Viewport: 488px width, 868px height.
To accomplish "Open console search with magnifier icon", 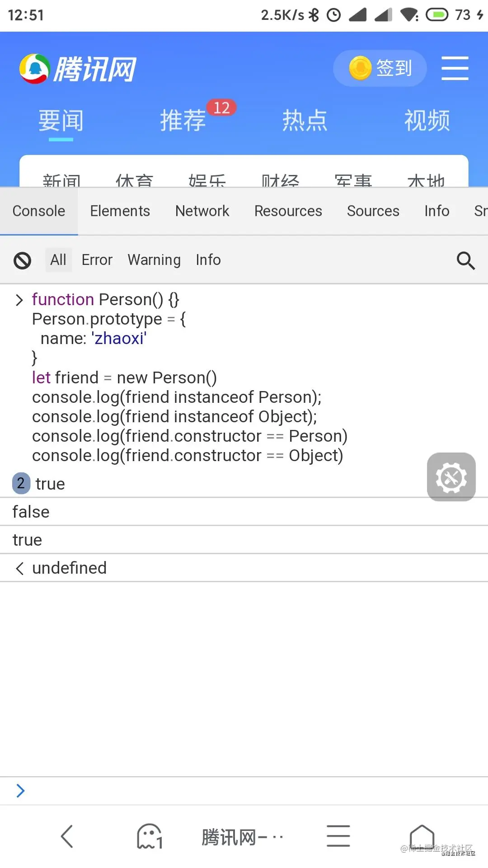I will point(465,260).
